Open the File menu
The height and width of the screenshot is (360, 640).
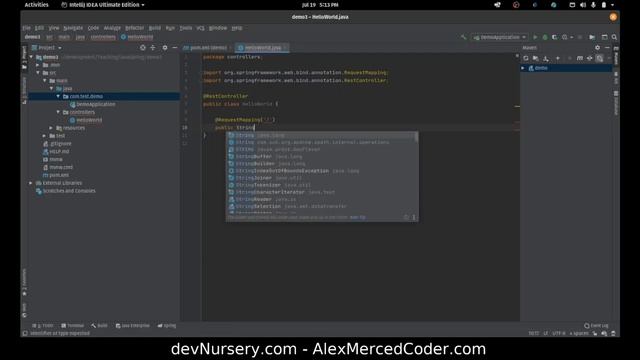click(x=27, y=28)
